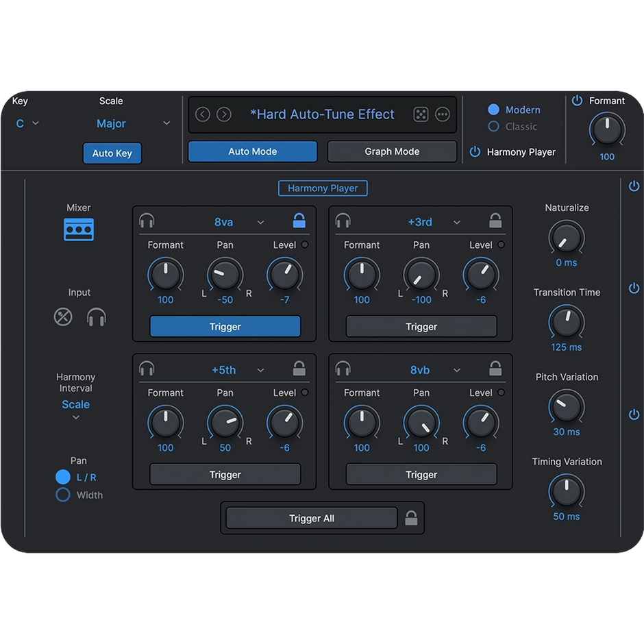644x644 pixels.
Task: Select the Classic algorithm radio button
Action: [x=493, y=127]
